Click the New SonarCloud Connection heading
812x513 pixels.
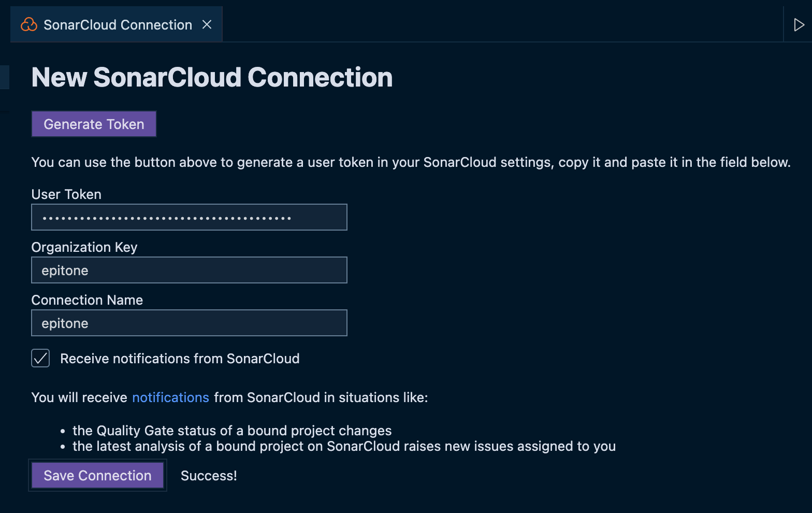(x=212, y=77)
